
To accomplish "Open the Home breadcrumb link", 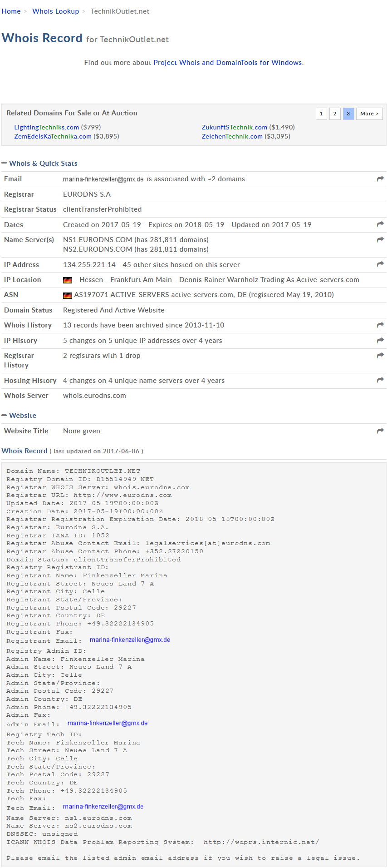I will pyautogui.click(x=11, y=11).
